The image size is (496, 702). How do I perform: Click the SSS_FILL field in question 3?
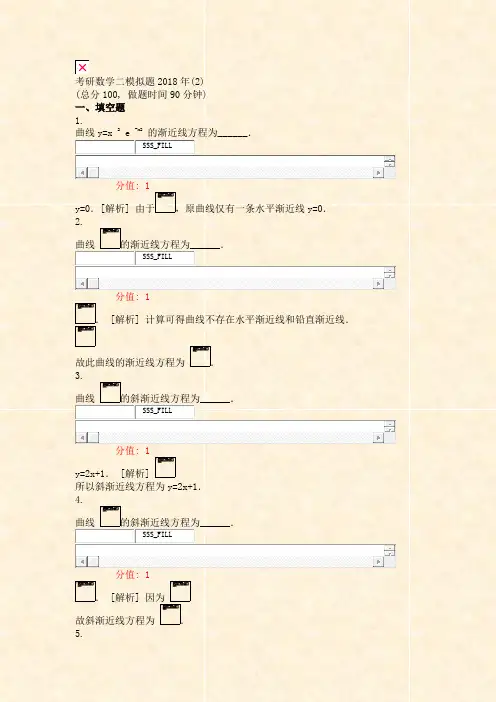pyautogui.click(x=165, y=412)
